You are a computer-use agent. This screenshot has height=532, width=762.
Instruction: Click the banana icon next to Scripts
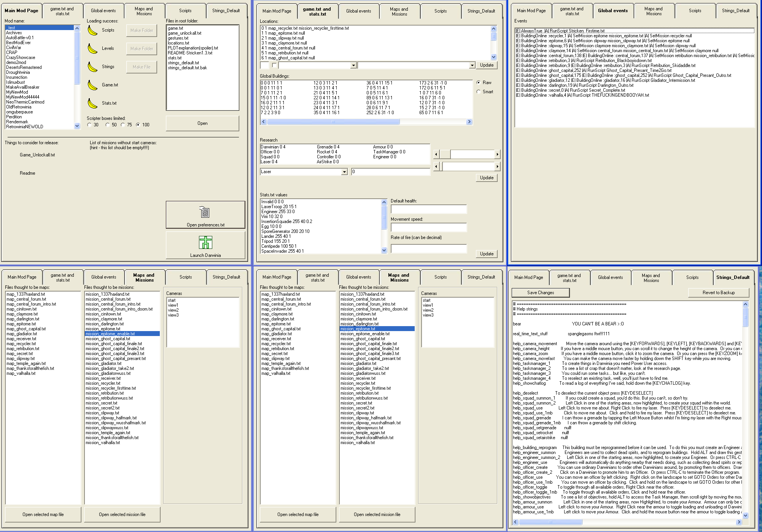point(92,30)
